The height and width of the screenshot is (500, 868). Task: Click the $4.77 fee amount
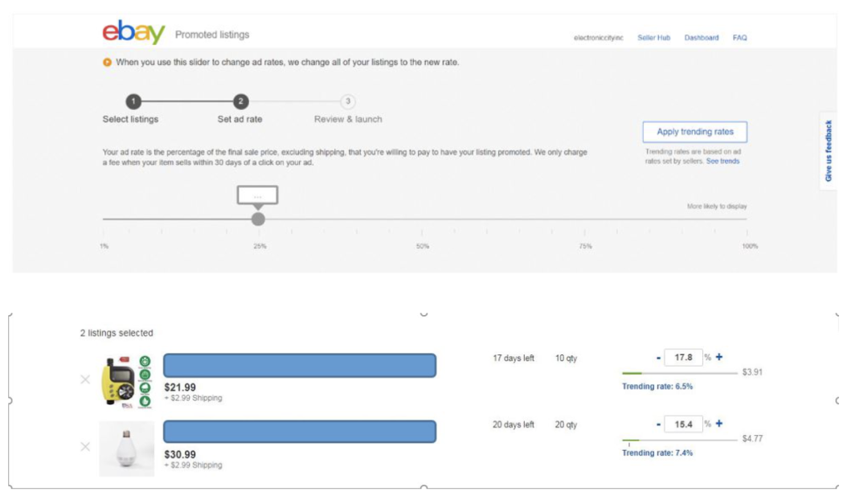[x=752, y=439]
